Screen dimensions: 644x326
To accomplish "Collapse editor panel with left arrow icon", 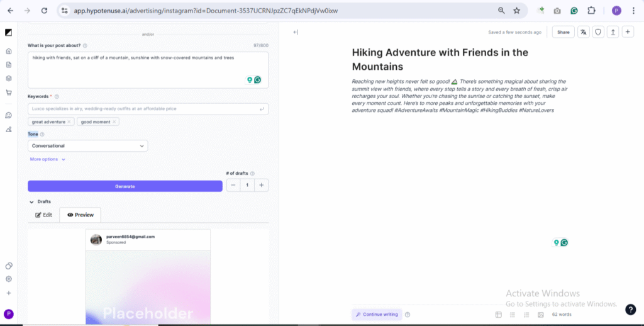I will [x=296, y=32].
